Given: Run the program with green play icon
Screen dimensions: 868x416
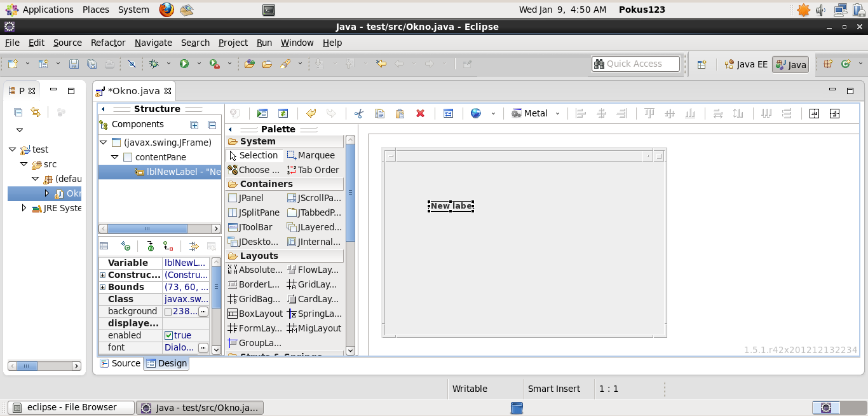Looking at the screenshot, I should (x=184, y=64).
